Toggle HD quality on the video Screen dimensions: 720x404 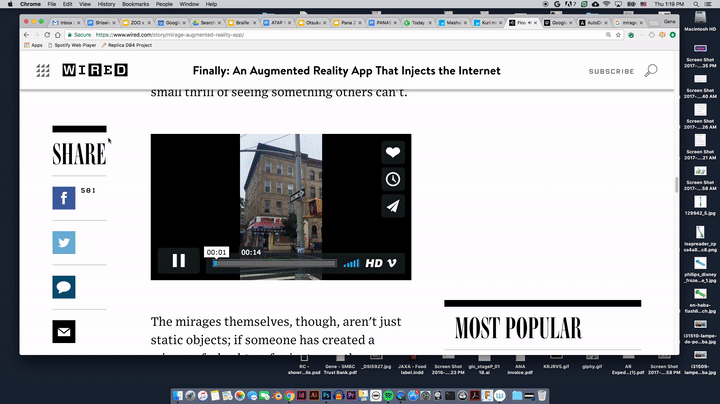(373, 263)
